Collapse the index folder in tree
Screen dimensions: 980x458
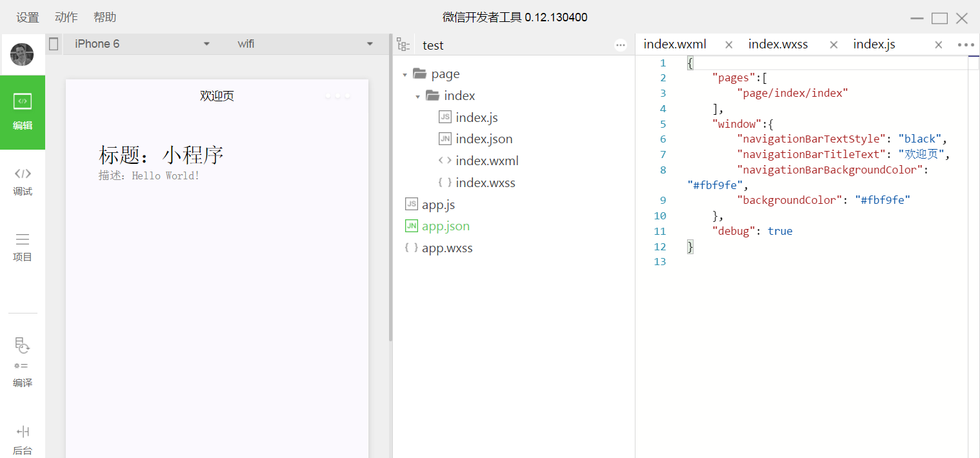click(418, 97)
